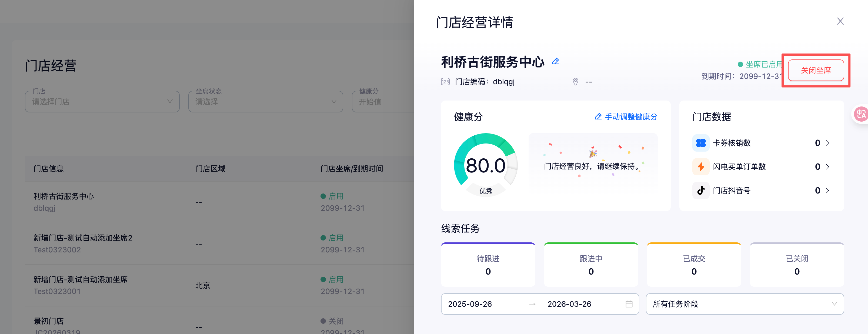This screenshot has width=868, height=334.
Task: Click the edit pencil beside store name
Action: (555, 61)
